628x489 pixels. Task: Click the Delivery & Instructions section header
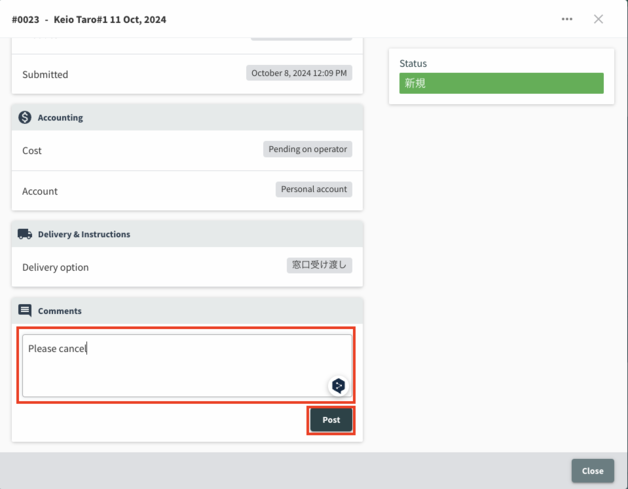pos(84,235)
